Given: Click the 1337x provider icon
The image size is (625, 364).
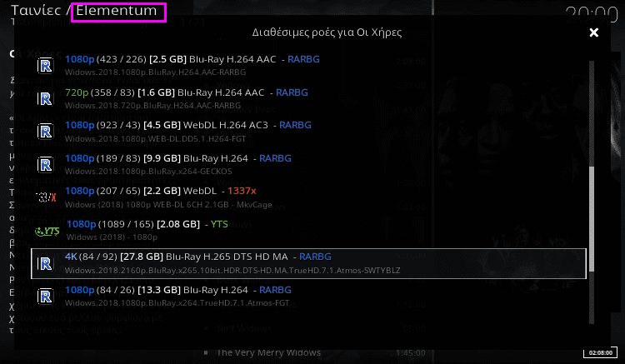Looking at the screenshot, I should point(47,197).
